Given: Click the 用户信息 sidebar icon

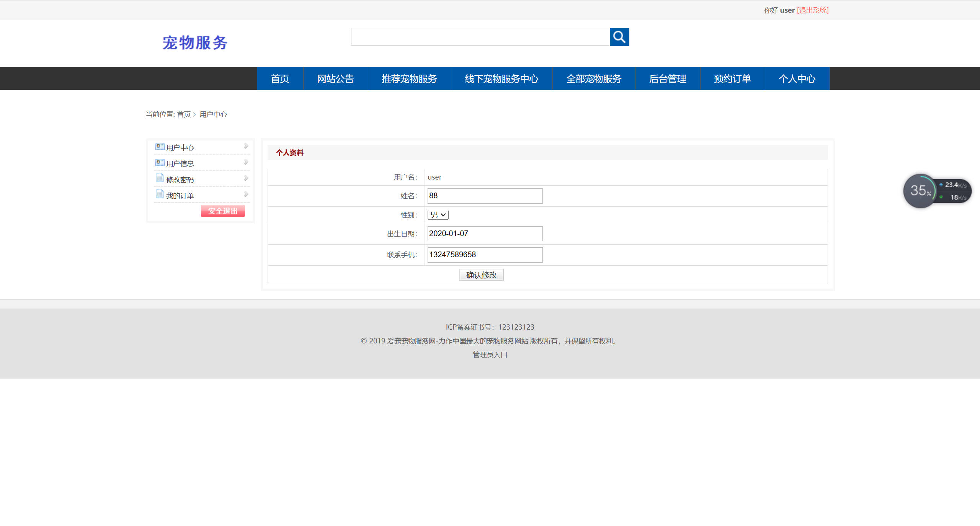Looking at the screenshot, I should click(159, 162).
